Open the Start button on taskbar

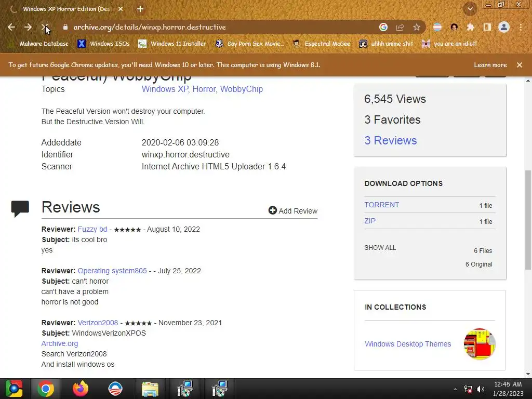tap(14, 389)
